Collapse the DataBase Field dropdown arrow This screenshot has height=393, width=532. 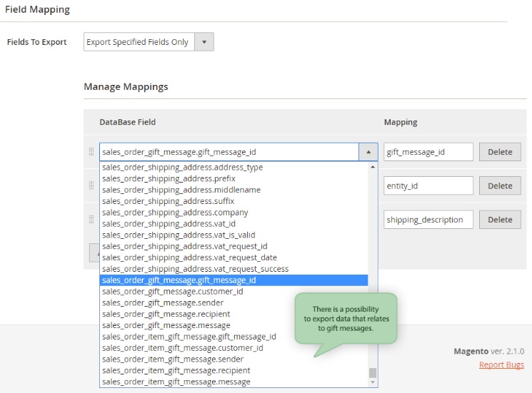(368, 152)
